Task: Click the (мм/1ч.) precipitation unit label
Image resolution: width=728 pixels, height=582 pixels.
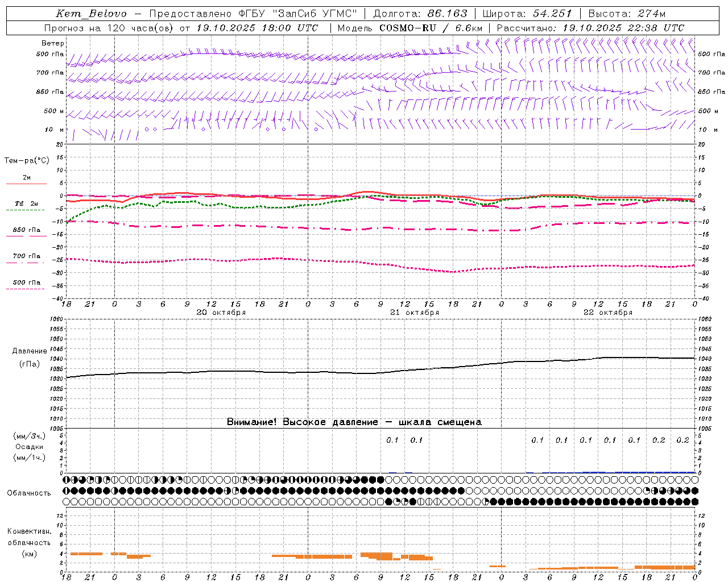Action: click(30, 458)
